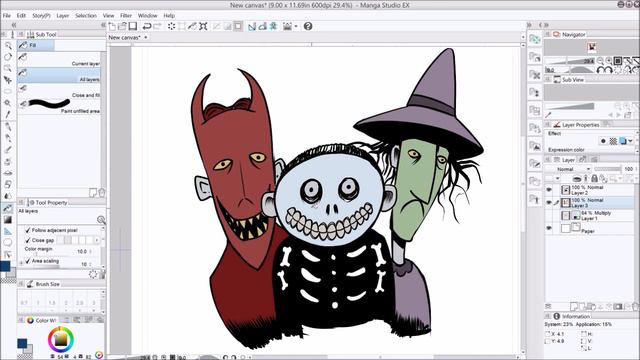Click the tone effect icon in Layer Properties
640x360 pixels.
613,141
